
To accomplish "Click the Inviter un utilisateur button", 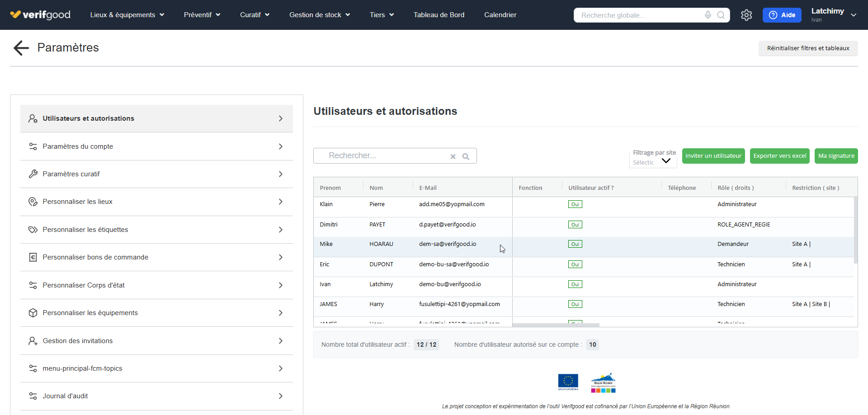I will pyautogui.click(x=713, y=156).
